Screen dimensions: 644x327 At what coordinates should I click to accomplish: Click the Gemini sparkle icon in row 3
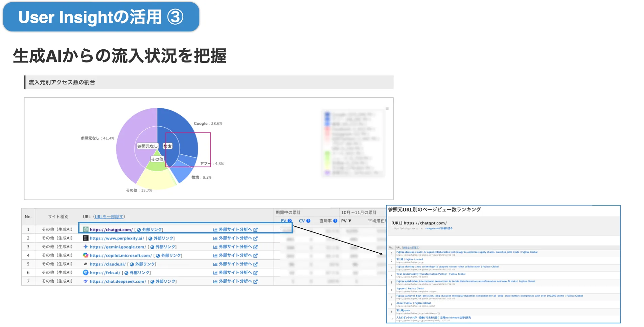86,247
